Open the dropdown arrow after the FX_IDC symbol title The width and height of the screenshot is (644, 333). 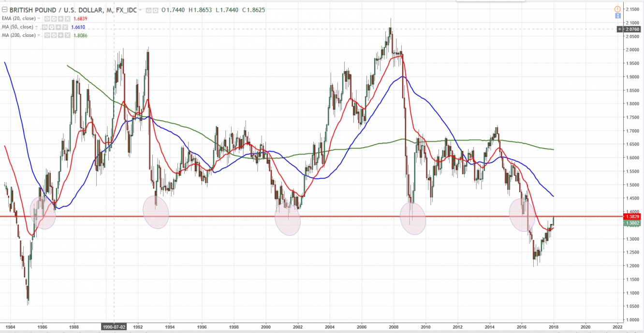[140, 10]
